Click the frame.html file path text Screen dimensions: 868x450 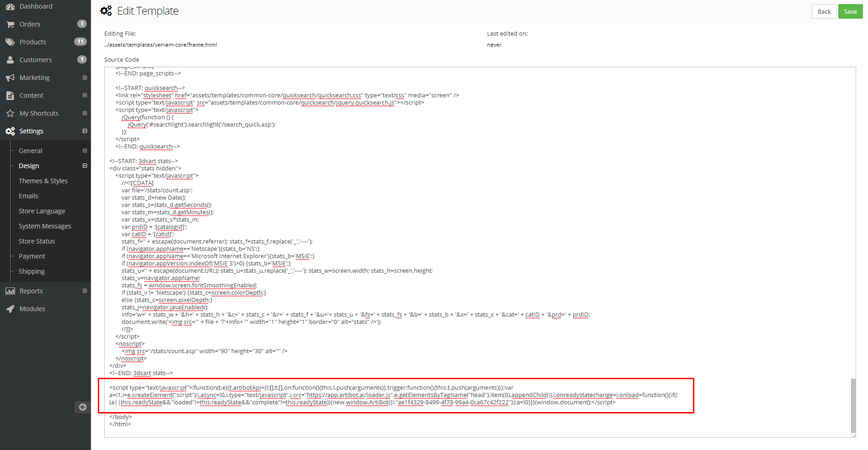160,45
